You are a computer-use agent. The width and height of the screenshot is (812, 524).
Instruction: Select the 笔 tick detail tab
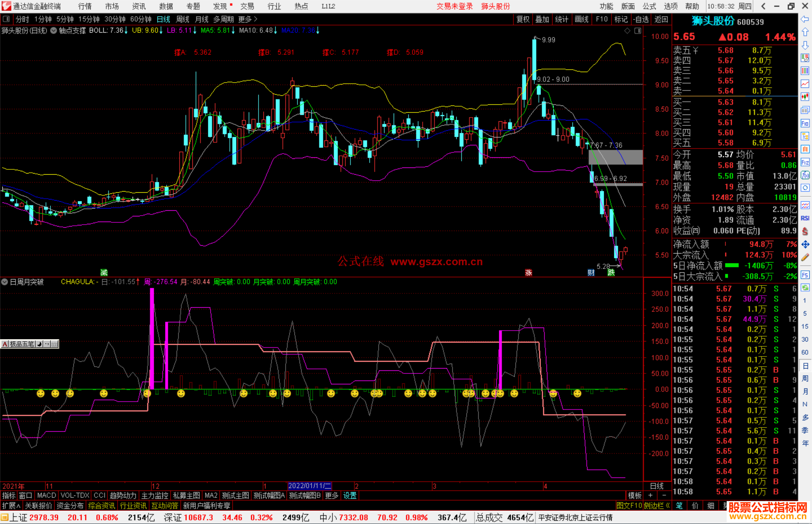click(x=679, y=506)
